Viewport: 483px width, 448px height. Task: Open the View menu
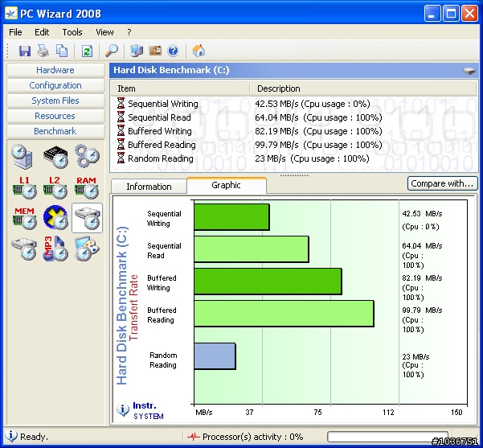coord(104,32)
